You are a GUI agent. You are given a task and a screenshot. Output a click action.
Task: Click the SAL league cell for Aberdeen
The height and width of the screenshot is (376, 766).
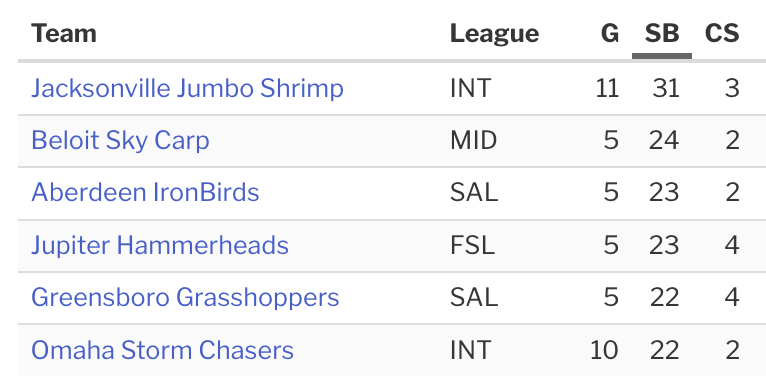(x=474, y=192)
